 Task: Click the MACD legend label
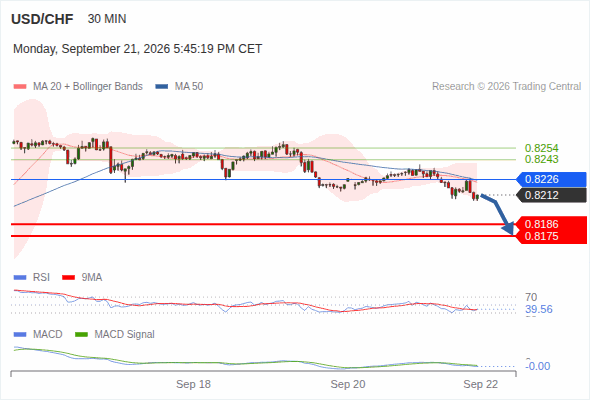(47, 335)
